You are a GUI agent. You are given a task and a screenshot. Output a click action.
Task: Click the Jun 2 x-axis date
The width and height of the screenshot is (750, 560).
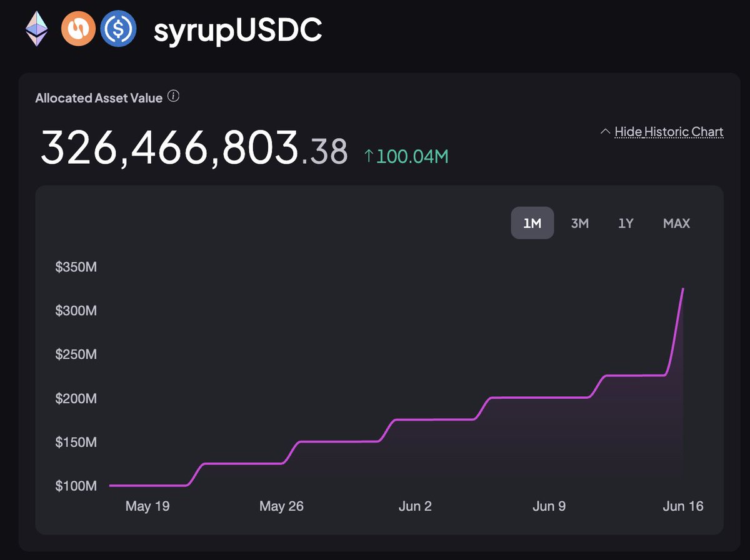(415, 506)
